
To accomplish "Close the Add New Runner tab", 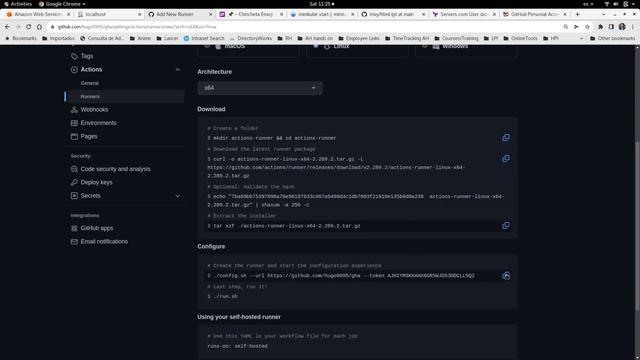I will [x=211, y=14].
